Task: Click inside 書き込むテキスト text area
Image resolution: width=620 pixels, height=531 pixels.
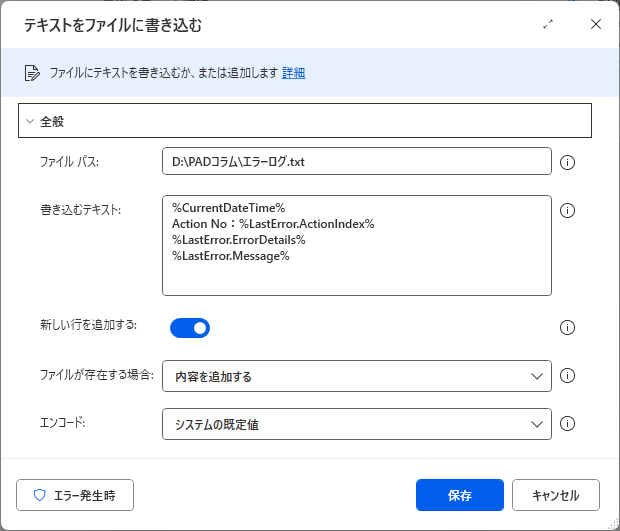Action: click(x=357, y=245)
